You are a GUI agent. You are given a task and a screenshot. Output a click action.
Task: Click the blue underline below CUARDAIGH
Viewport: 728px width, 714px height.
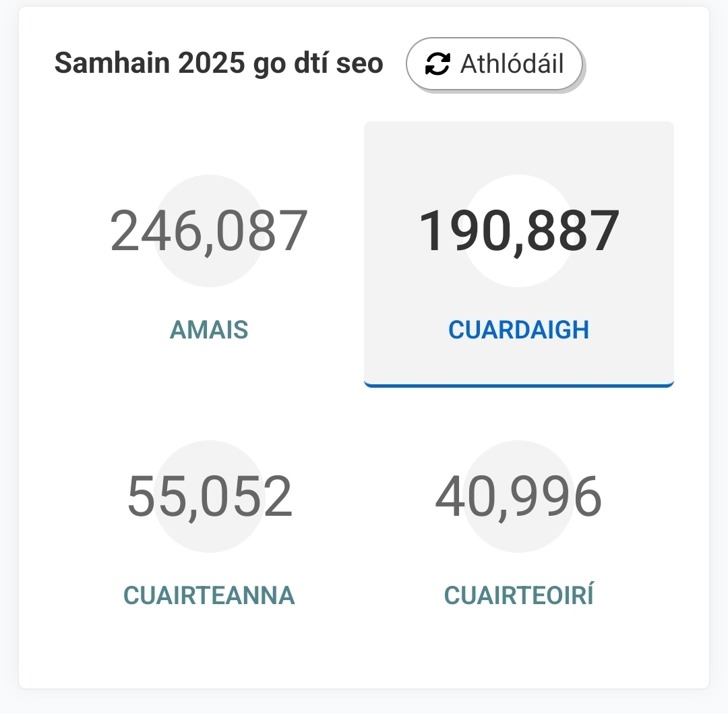click(518, 385)
